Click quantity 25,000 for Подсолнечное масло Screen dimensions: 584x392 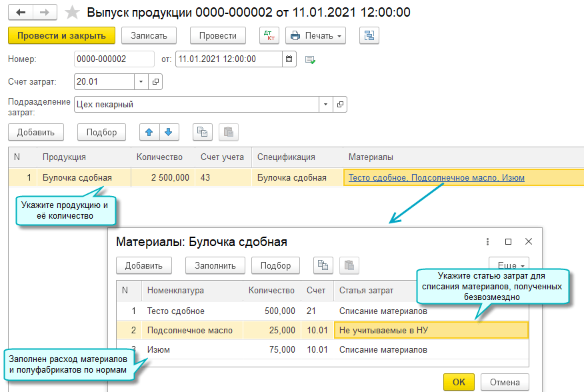tap(272, 330)
